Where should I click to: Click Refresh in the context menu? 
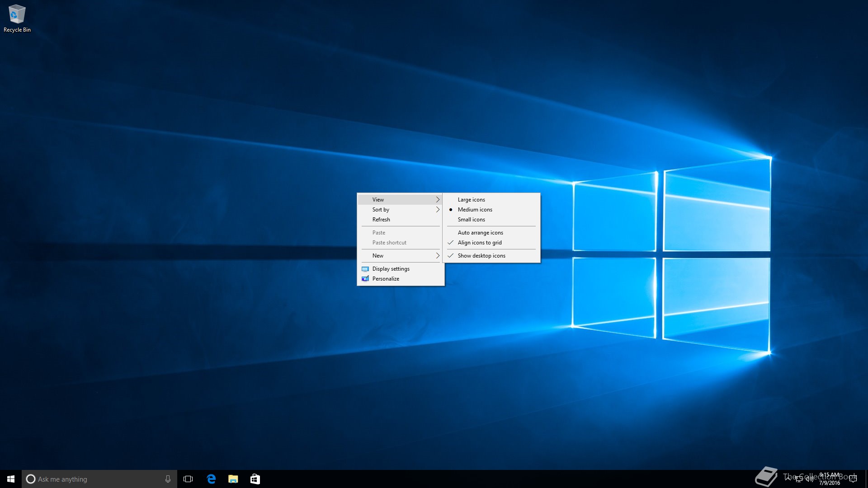[x=401, y=220]
